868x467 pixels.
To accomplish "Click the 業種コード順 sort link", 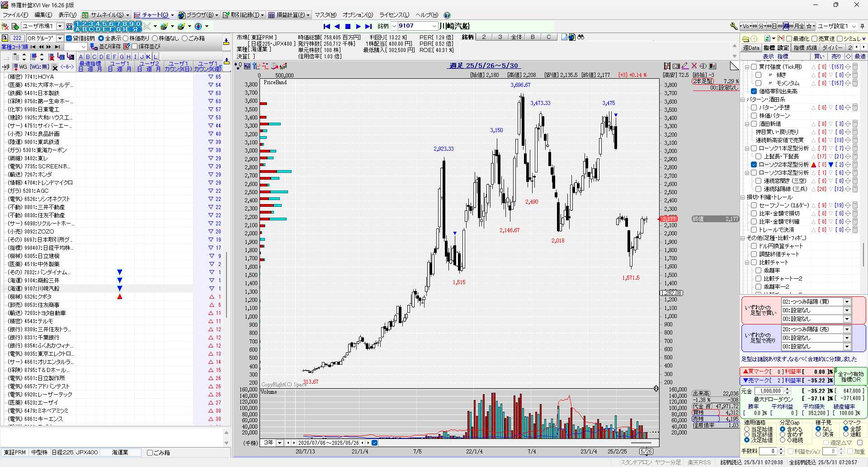I will click(14, 47).
